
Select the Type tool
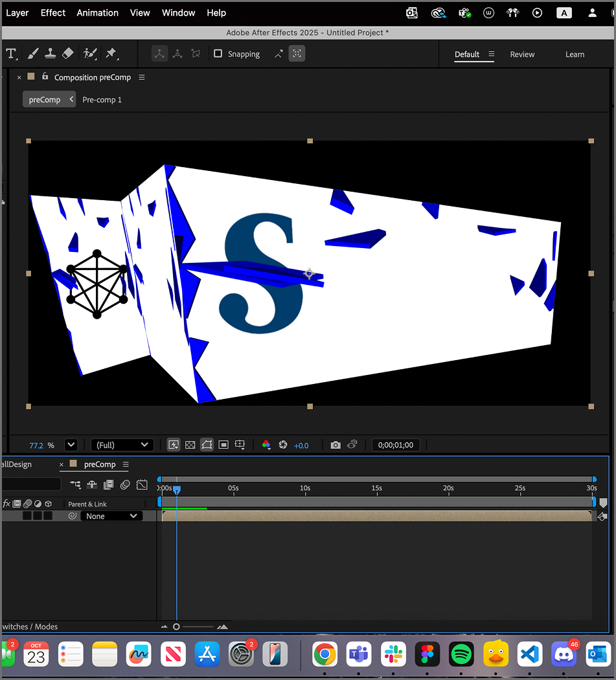(11, 54)
